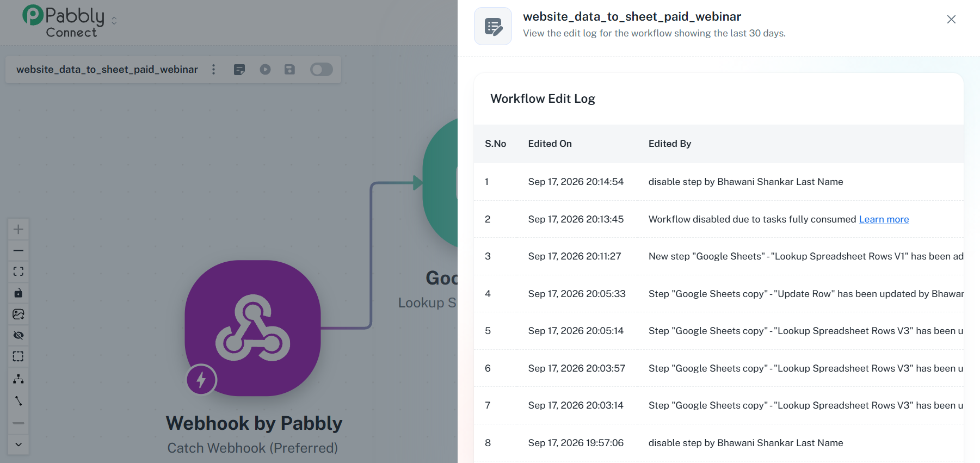Select the Sep 17, 2026 20:13:45 entry

pos(719,219)
